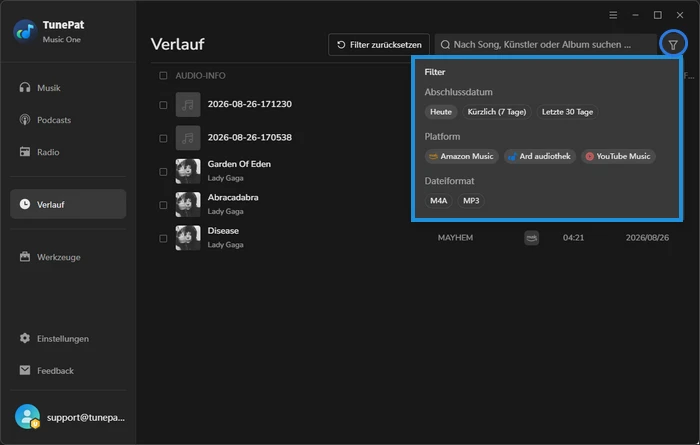Open the filter funnel icon
Image resolution: width=700 pixels, height=445 pixels.
(x=673, y=45)
